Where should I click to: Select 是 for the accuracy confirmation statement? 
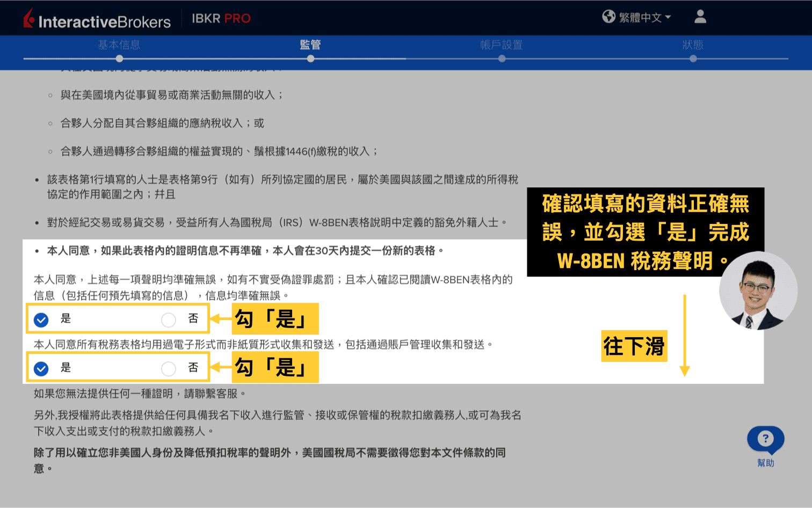pyautogui.click(x=40, y=319)
